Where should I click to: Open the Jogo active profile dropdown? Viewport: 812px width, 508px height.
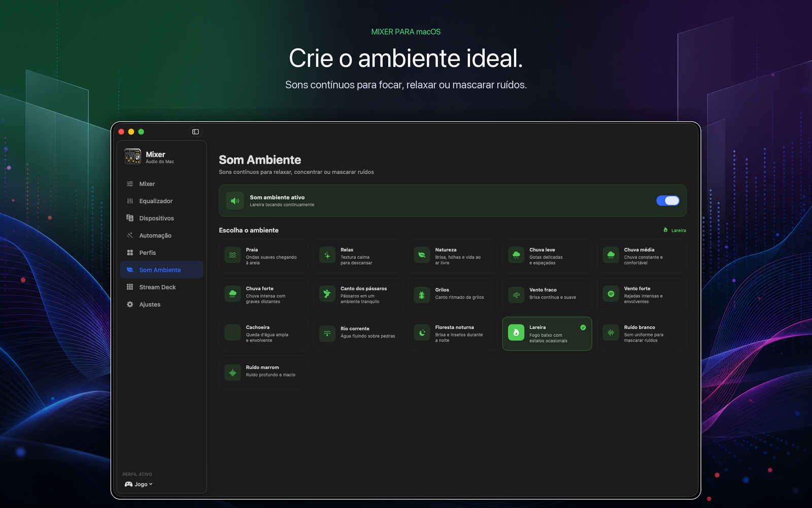pos(139,484)
